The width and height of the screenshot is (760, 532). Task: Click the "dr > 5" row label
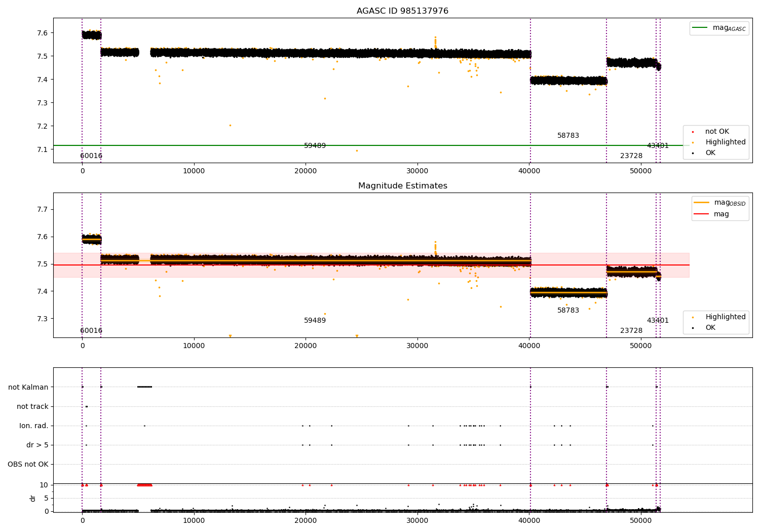tap(37, 445)
